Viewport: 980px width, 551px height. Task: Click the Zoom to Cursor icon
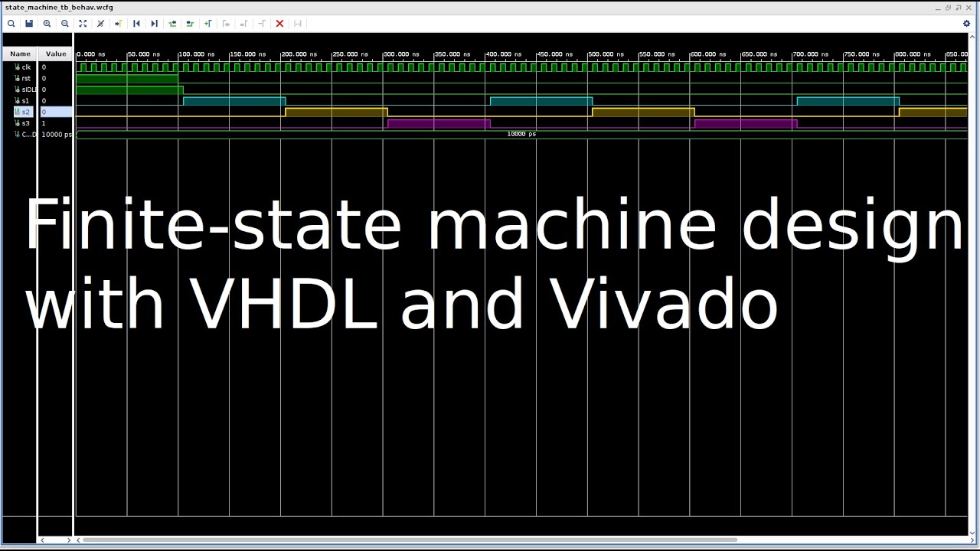(x=100, y=24)
